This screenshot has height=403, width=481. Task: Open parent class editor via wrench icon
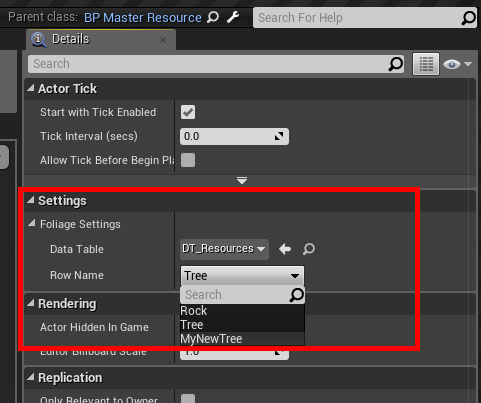(x=233, y=17)
